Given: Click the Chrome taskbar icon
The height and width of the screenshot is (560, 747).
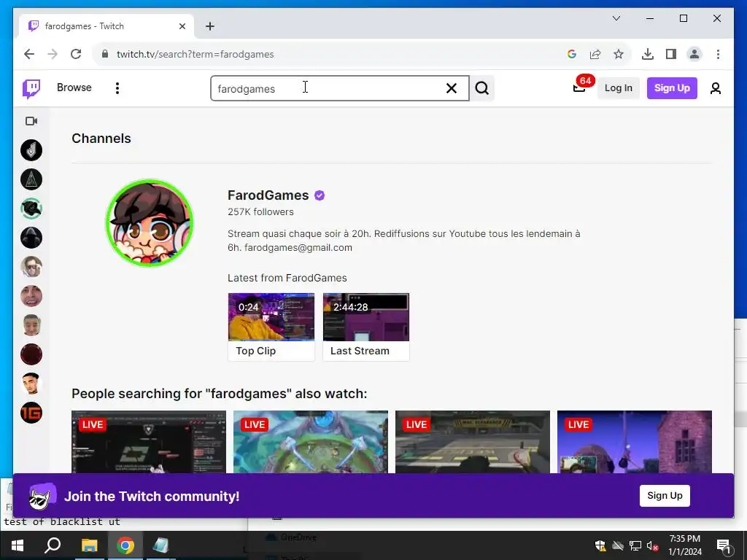Looking at the screenshot, I should [x=125, y=545].
